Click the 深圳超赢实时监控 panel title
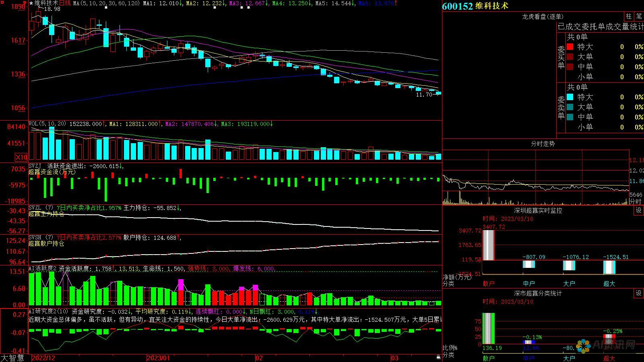Image resolution: width=644 pixels, height=362 pixels. click(538, 210)
